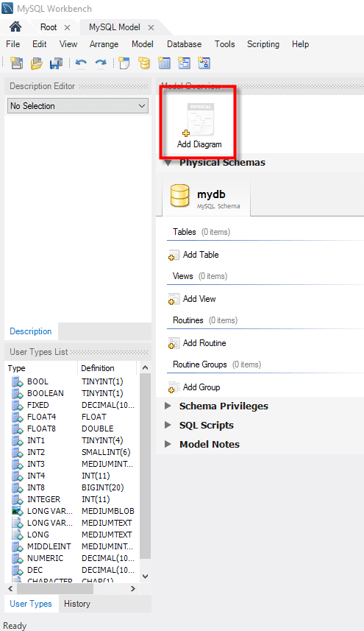Open the No Selection dropdown
Screen dimensions: 364x631
click(78, 106)
